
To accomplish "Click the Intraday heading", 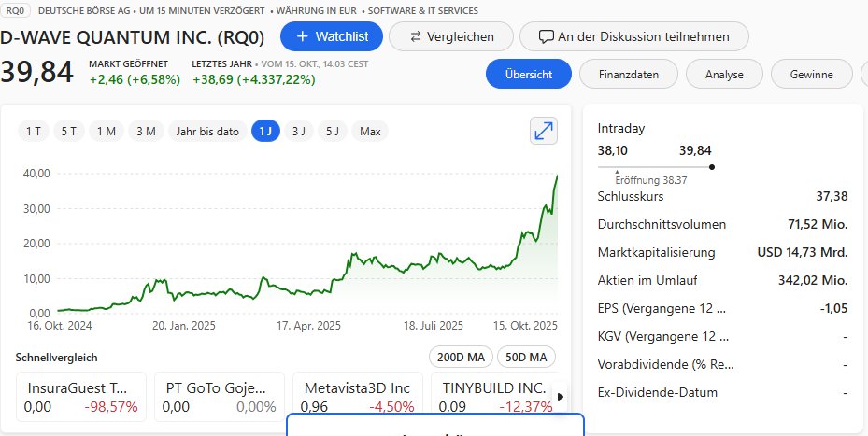I will coord(621,128).
